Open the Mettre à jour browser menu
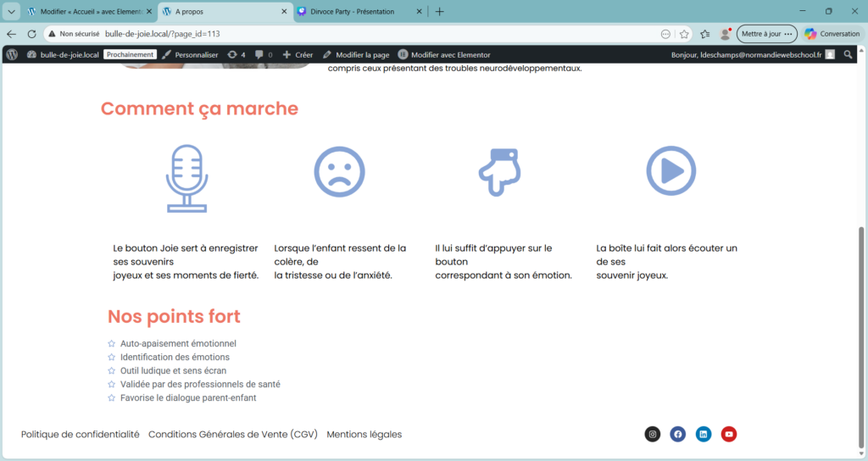The height and width of the screenshot is (461, 868). tap(766, 34)
